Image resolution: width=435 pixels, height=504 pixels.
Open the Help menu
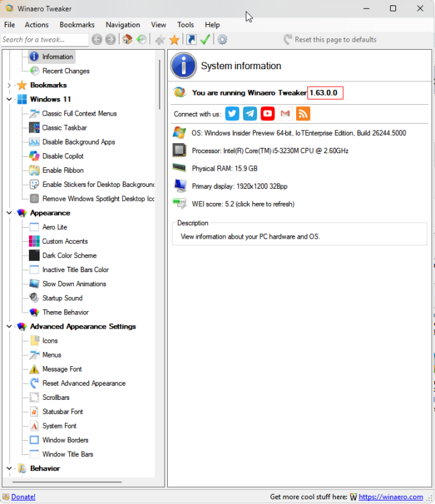[212, 25]
